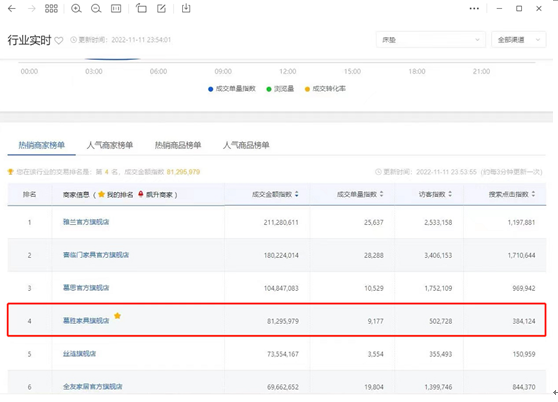Open the edit image pencil icon
Screen dimensions: 558x402
pos(162,8)
